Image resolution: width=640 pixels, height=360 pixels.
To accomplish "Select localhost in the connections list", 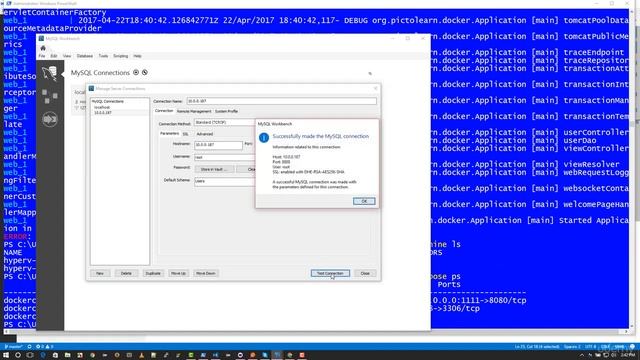I will click(102, 107).
